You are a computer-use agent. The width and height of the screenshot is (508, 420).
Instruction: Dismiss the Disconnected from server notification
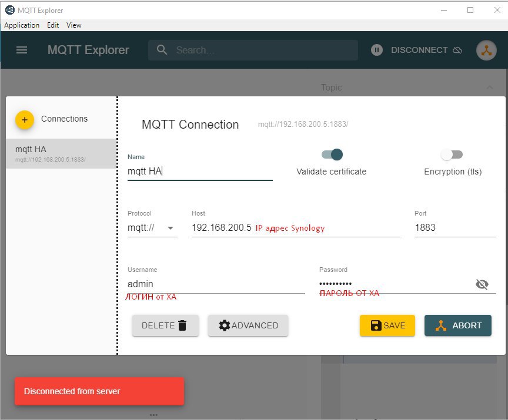pyautogui.click(x=99, y=391)
